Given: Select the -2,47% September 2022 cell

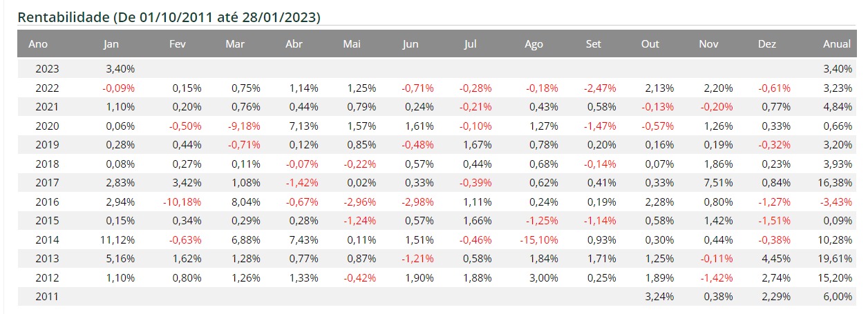Looking at the screenshot, I should 601,88.
